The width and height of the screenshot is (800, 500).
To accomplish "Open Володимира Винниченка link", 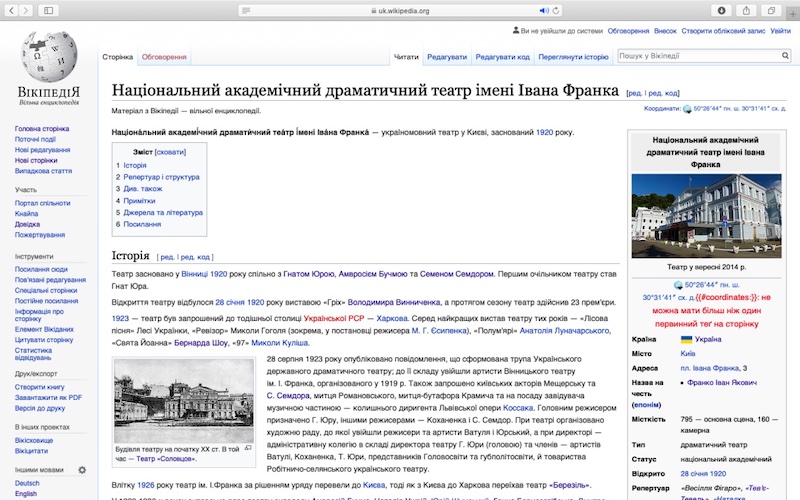I will (394, 303).
